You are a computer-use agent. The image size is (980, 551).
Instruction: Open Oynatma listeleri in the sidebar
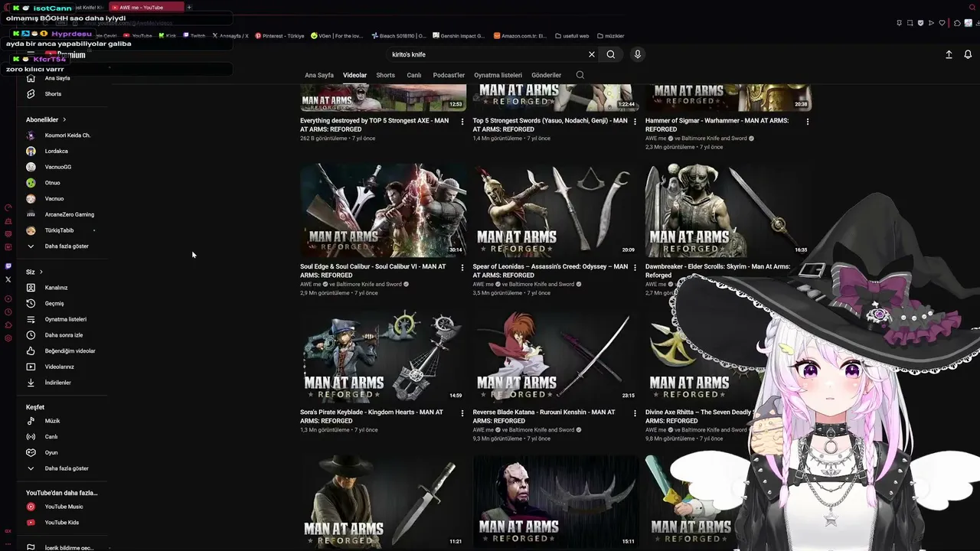click(x=65, y=319)
